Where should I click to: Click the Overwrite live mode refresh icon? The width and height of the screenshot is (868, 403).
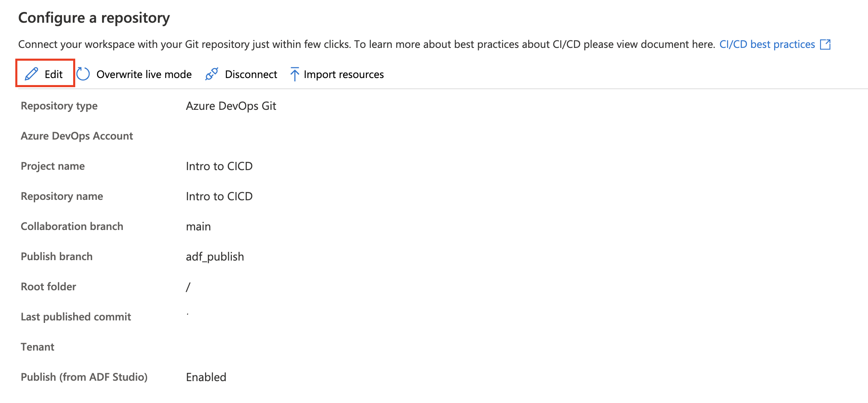84,74
